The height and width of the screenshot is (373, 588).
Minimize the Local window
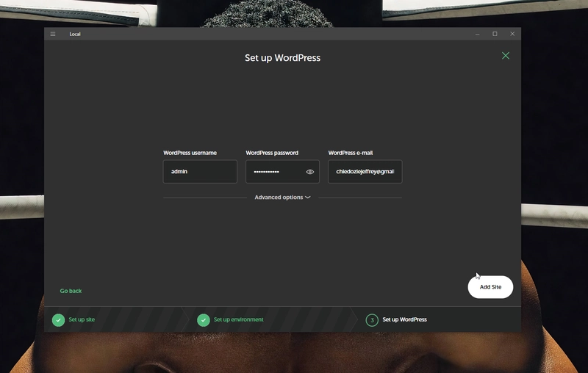477,34
